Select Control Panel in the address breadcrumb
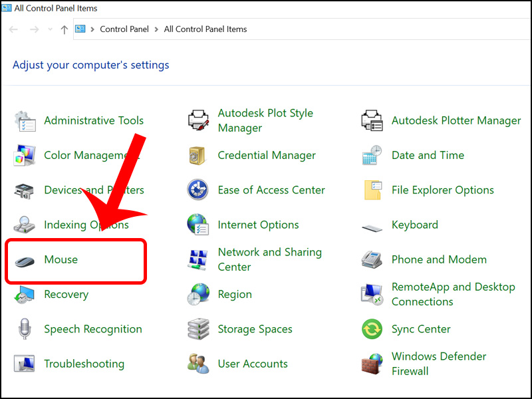The width and height of the screenshot is (532, 399). coord(124,29)
